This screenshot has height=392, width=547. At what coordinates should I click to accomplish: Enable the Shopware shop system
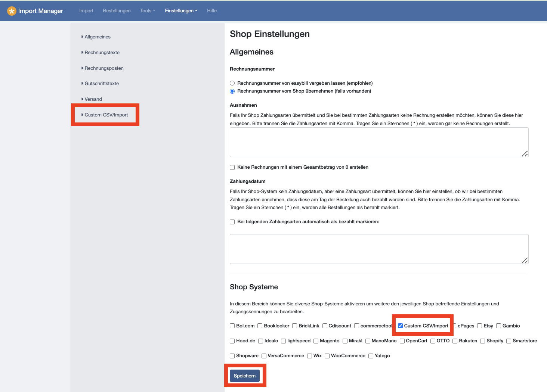232,356
